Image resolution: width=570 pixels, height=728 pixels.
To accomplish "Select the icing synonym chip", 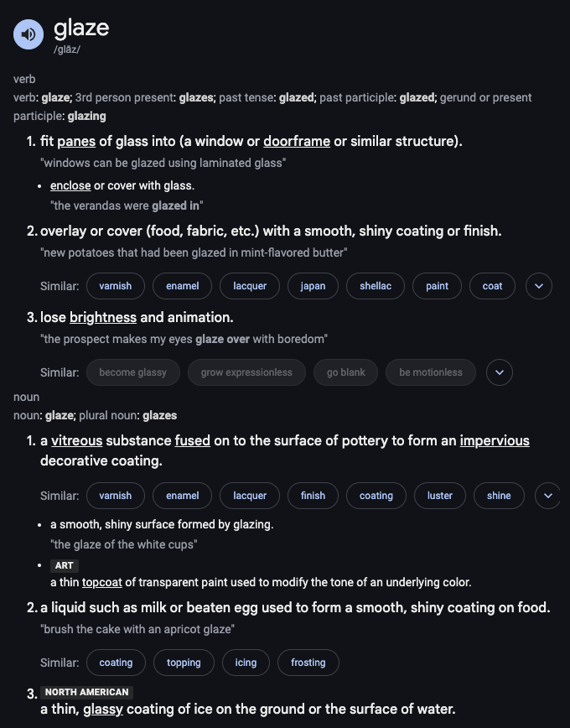I will [x=246, y=663].
